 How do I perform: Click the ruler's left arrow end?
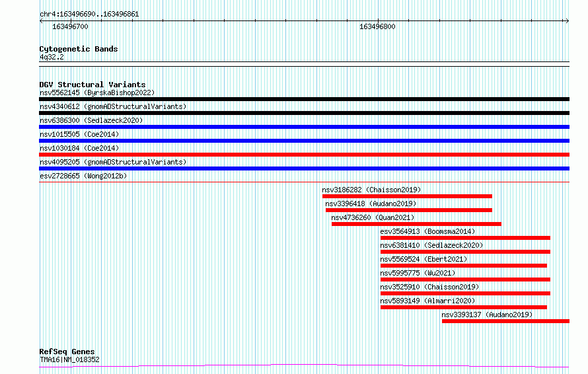click(x=41, y=21)
